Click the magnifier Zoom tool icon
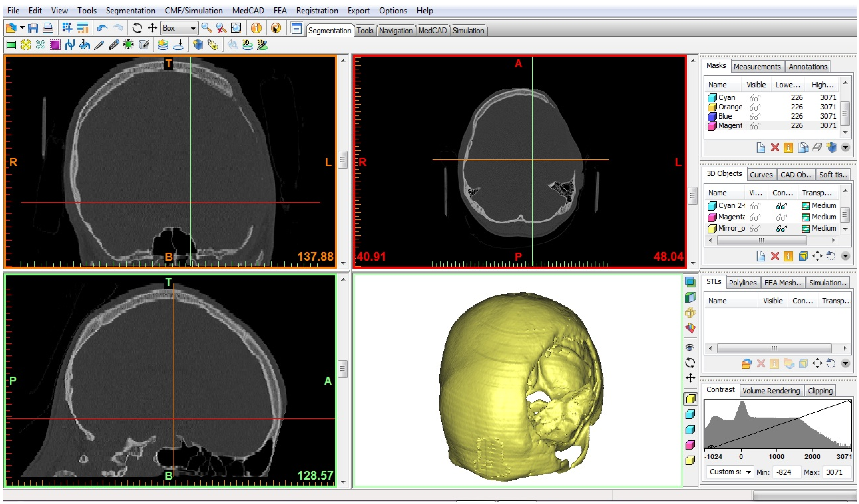 pos(206,28)
